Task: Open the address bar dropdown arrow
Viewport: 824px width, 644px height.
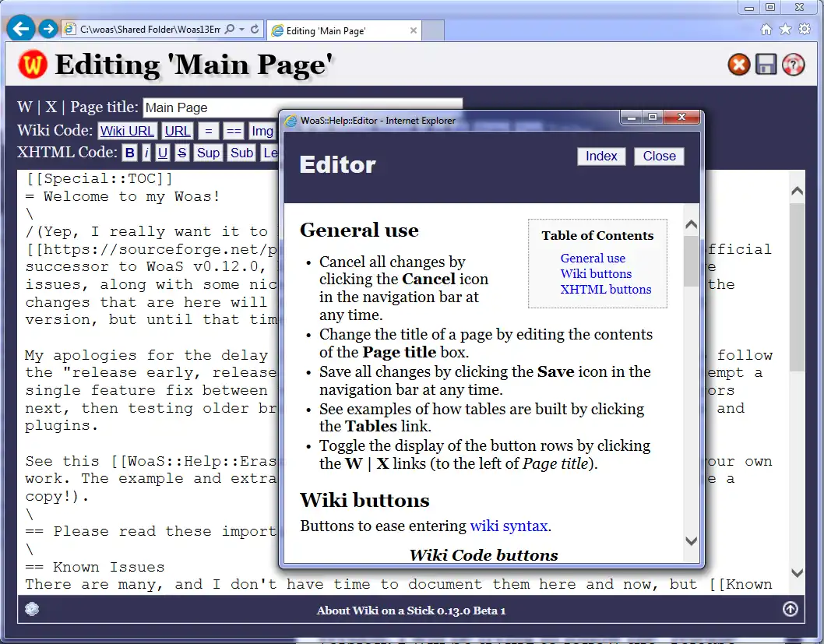Action: pos(241,30)
